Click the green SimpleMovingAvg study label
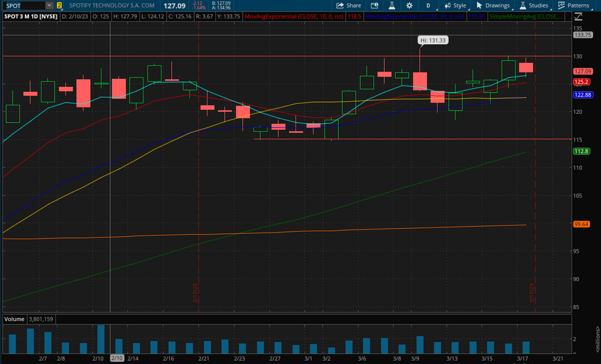This screenshot has height=364, width=601. pyautogui.click(x=525, y=16)
